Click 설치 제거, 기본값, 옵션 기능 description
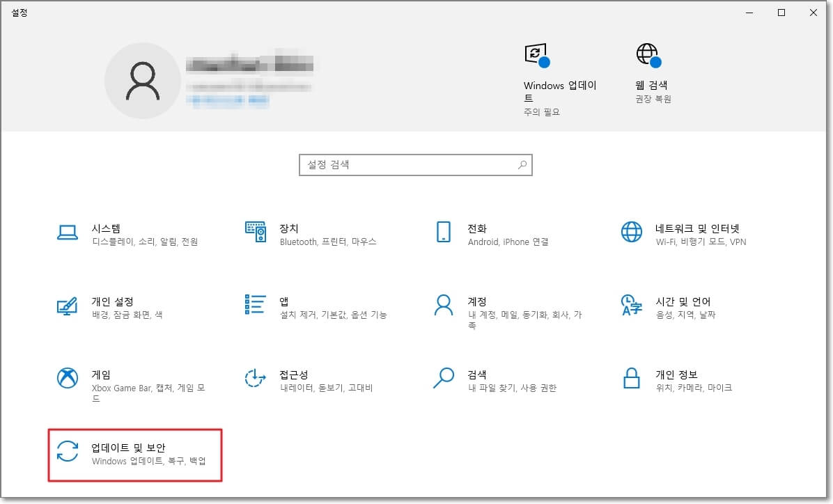The width and height of the screenshot is (833, 504). coord(334,315)
